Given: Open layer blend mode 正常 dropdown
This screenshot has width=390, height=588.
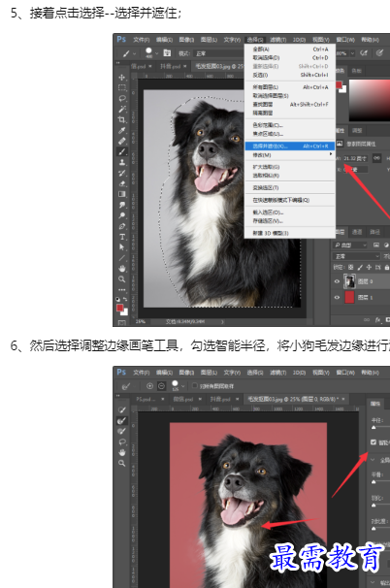Looking at the screenshot, I should 357,256.
